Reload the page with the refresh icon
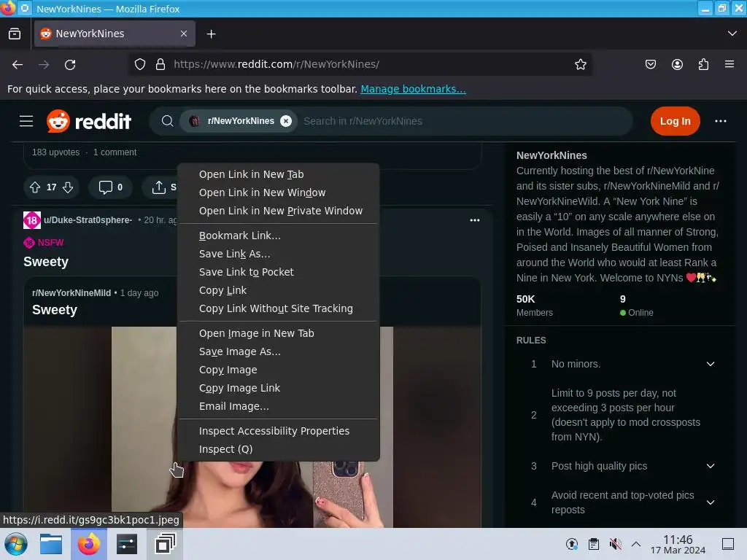The width and height of the screenshot is (747, 560). (70, 64)
